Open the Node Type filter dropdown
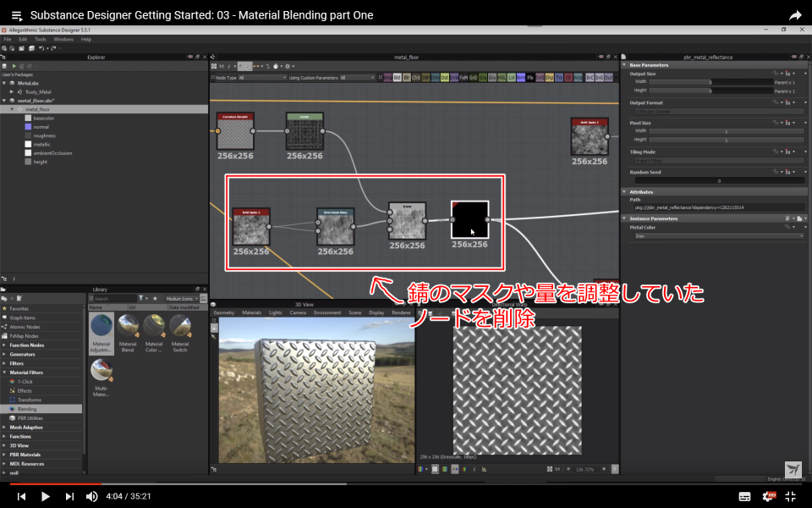 pos(262,78)
